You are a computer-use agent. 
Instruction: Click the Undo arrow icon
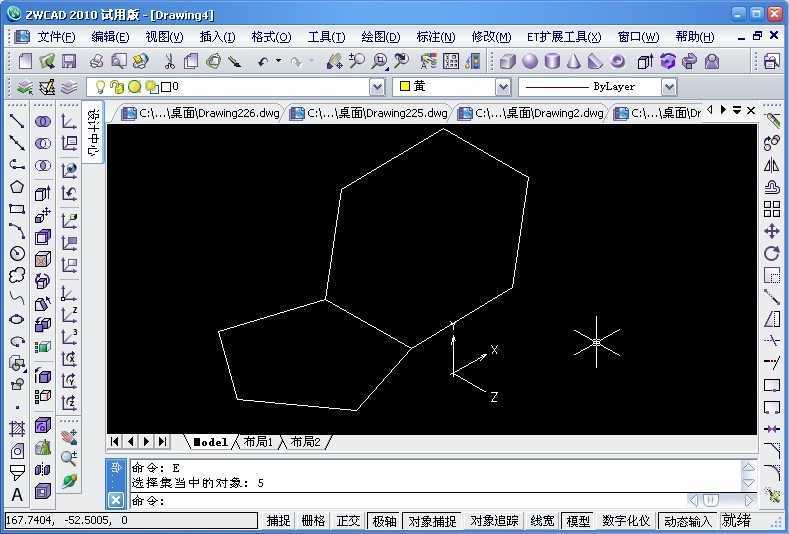[262, 62]
